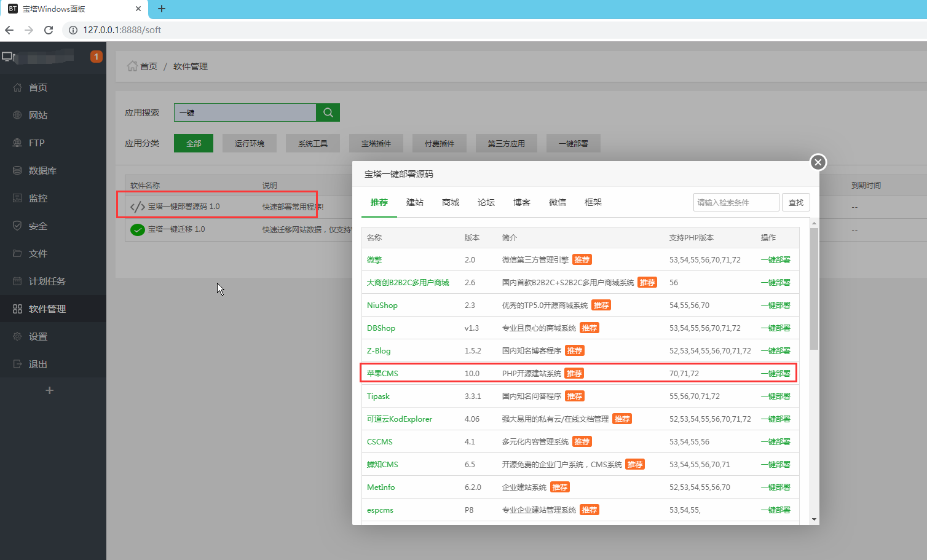
Task: Click the site info icon in address bar
Action: (x=73, y=30)
